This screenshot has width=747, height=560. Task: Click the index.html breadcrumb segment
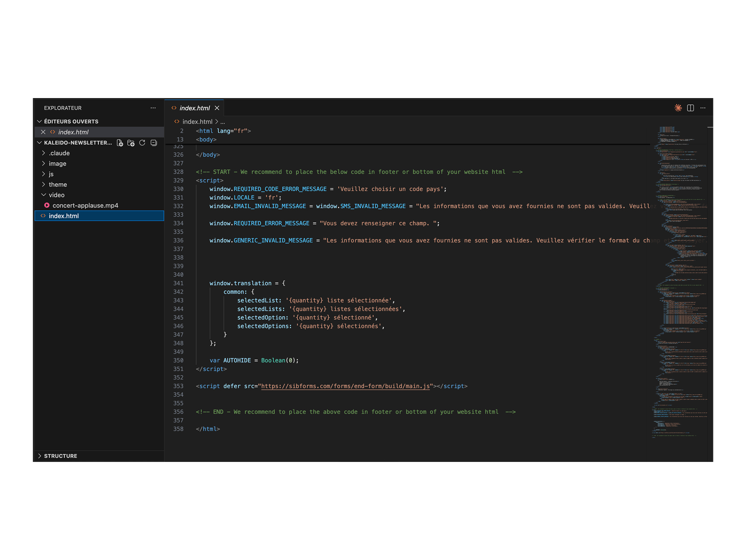tap(197, 122)
